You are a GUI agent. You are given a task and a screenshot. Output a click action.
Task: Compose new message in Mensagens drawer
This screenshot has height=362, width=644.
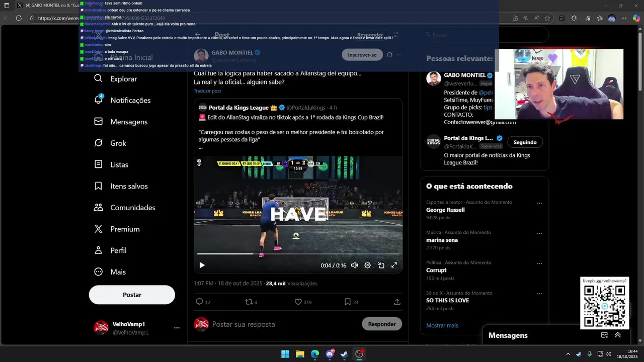click(604, 335)
